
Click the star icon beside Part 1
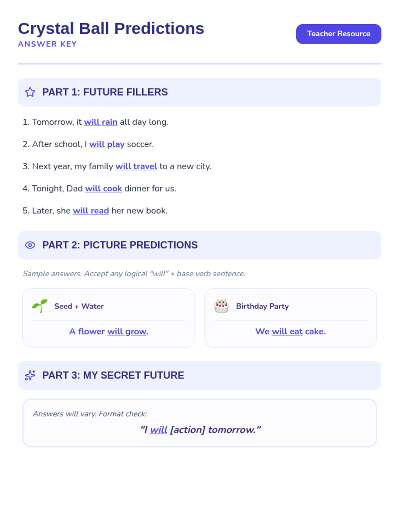30,92
